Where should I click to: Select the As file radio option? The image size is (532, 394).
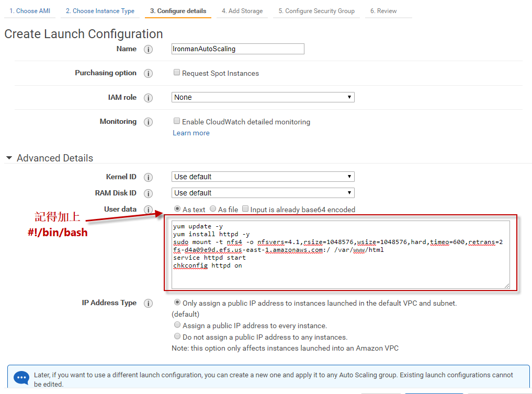click(213, 209)
